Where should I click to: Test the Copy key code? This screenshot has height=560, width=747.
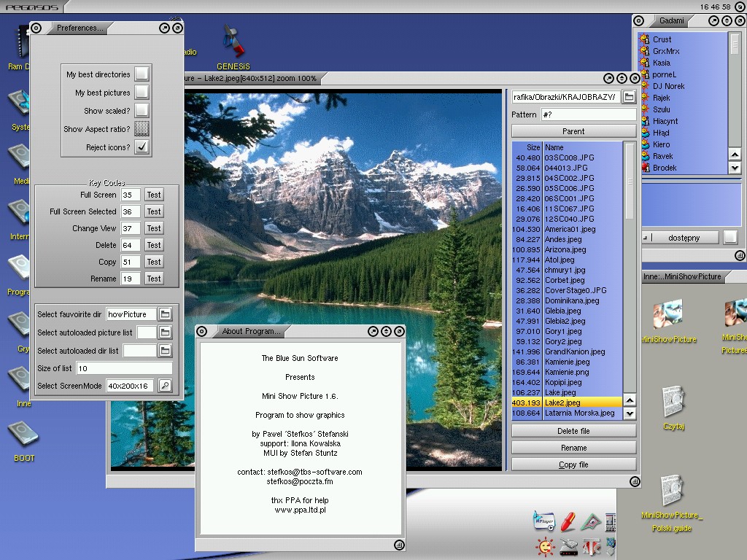[154, 262]
